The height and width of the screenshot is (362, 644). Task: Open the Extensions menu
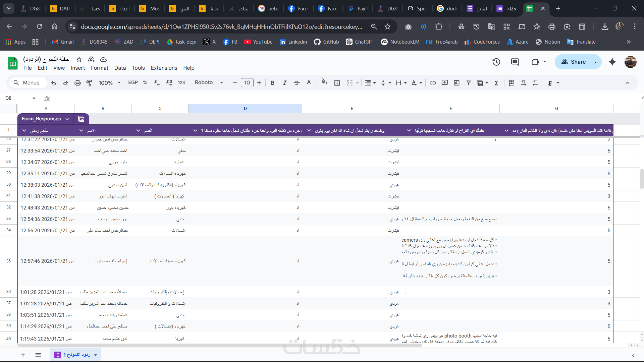(x=164, y=68)
